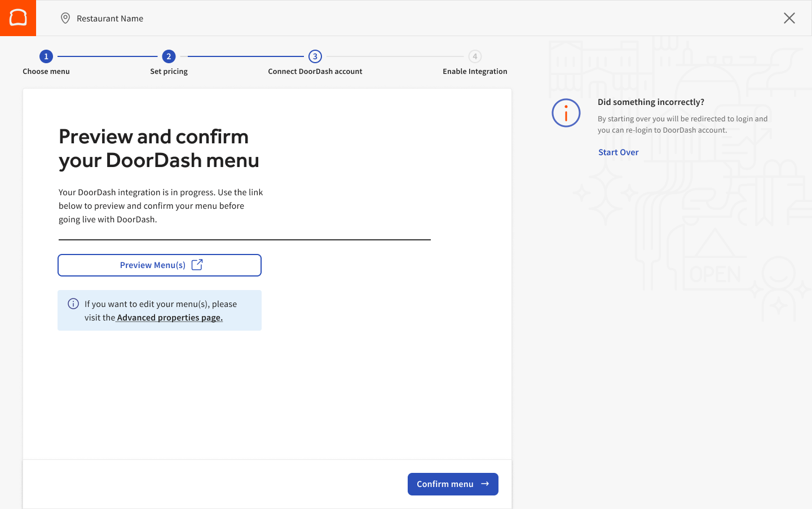Select the Connect DoorDash account step label
The image size is (812, 509).
coord(315,72)
